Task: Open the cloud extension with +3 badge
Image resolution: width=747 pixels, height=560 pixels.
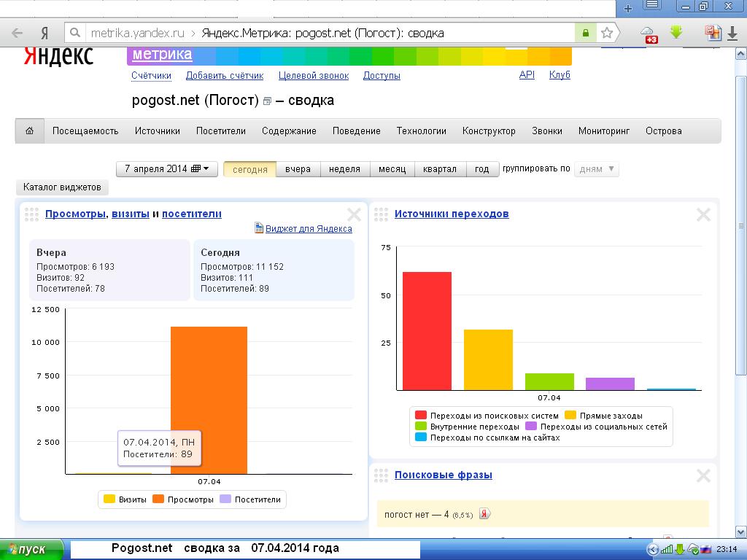Action: (x=649, y=34)
